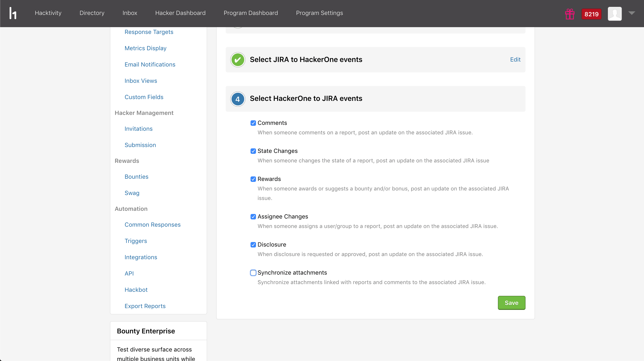
Task: Open the Hacktivity page
Action: 48,13
